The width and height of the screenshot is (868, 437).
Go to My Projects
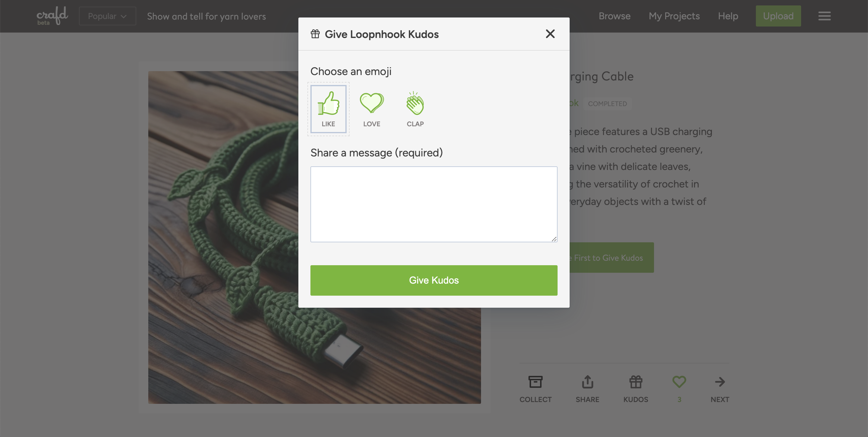(x=674, y=16)
